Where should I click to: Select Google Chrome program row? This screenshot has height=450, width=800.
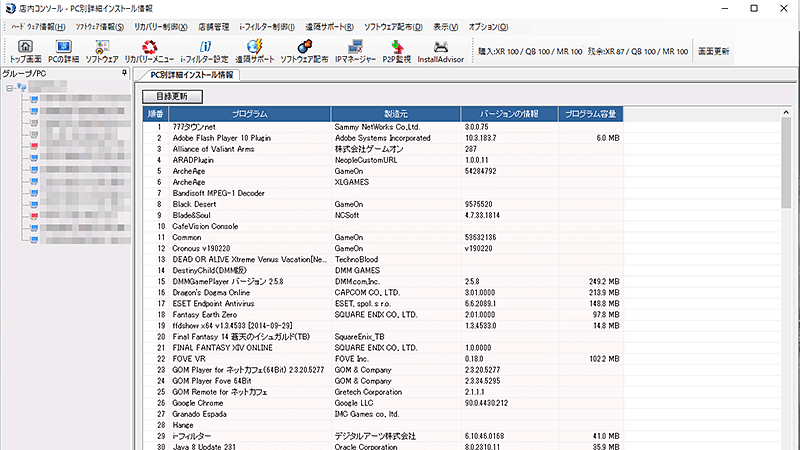tap(383, 403)
